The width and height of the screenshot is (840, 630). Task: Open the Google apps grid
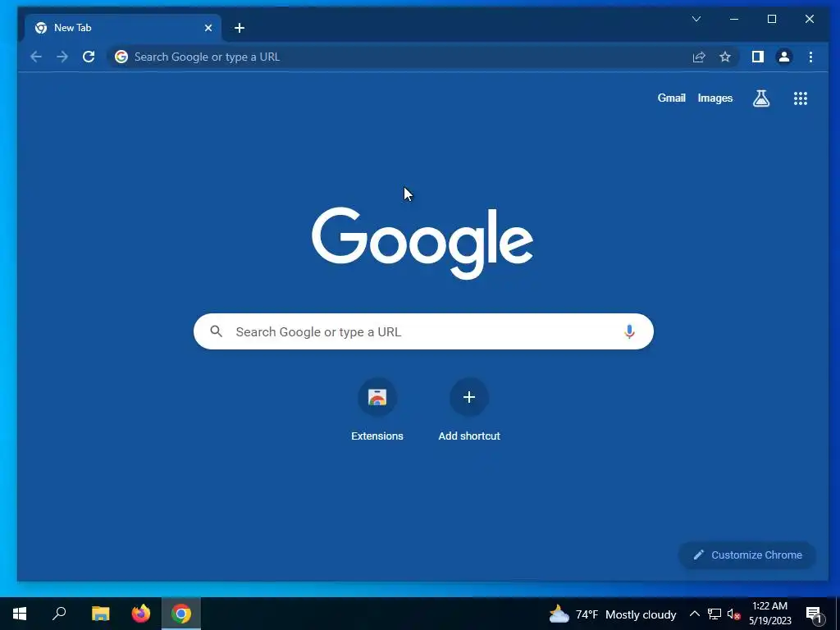coord(801,98)
